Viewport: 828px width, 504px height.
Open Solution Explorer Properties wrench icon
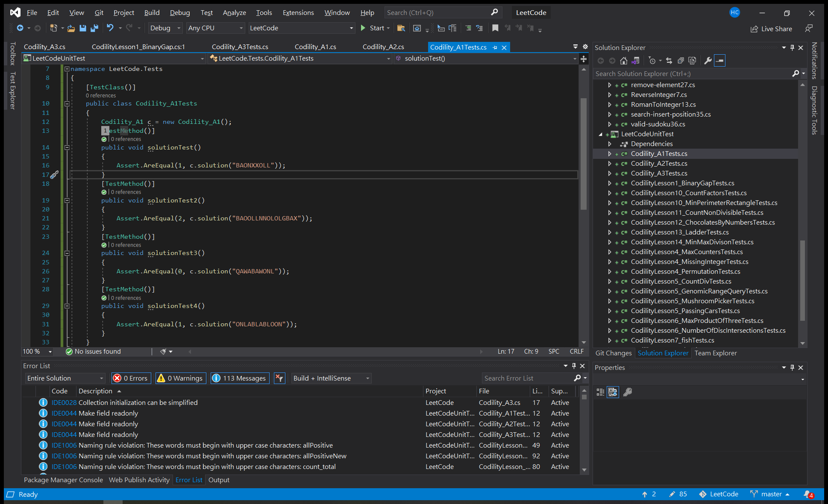[708, 61]
